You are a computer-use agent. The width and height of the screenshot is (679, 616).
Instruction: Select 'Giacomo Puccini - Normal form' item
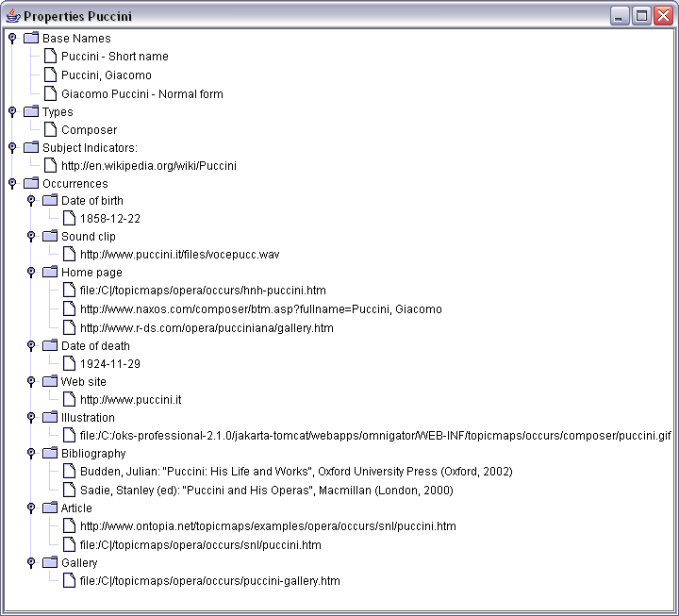[x=141, y=94]
